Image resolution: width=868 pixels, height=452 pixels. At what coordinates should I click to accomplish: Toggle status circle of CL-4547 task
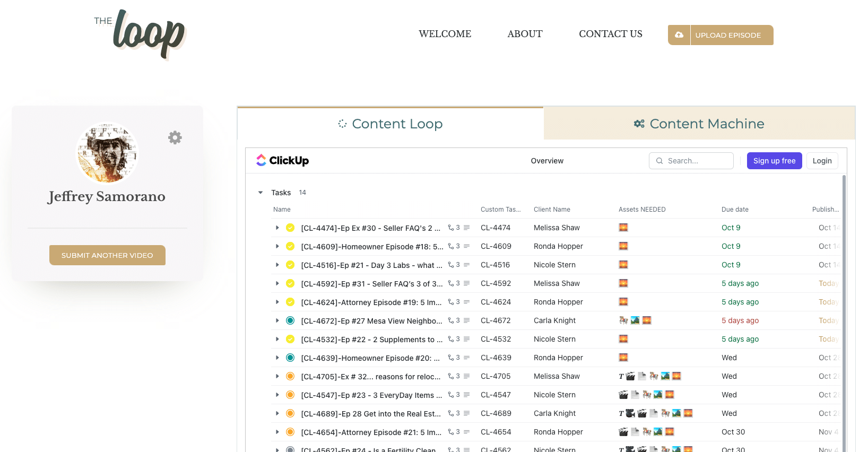(290, 395)
